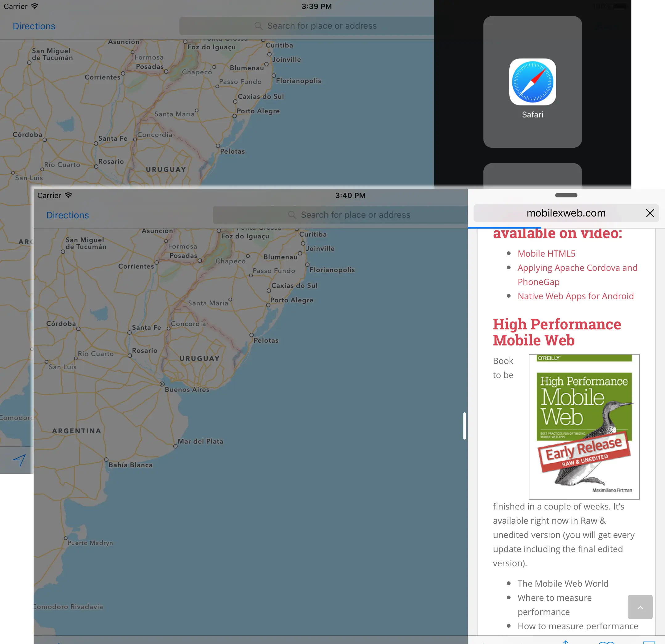Tap the mobilexweb.com address bar
The width and height of the screenshot is (665, 644).
[x=566, y=213]
